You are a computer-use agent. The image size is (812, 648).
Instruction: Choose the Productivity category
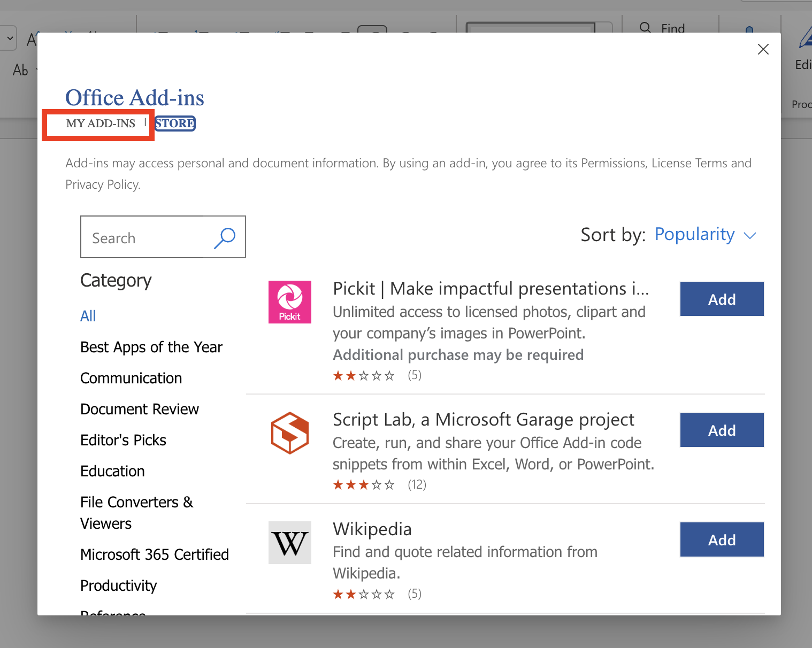point(119,585)
